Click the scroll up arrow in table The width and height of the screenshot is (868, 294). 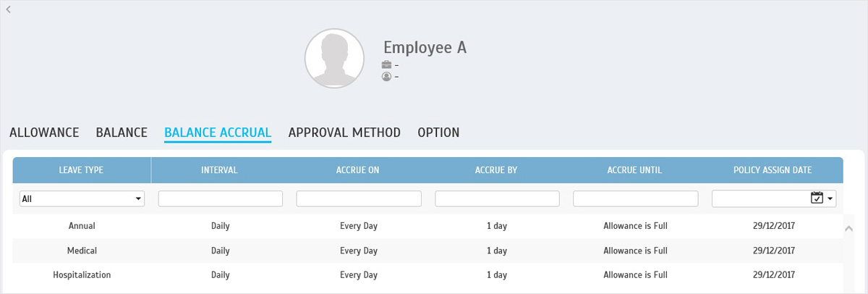[849, 228]
